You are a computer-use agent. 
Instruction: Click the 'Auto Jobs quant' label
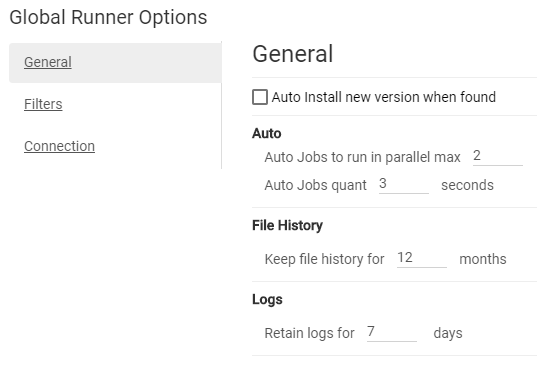pyautogui.click(x=315, y=185)
